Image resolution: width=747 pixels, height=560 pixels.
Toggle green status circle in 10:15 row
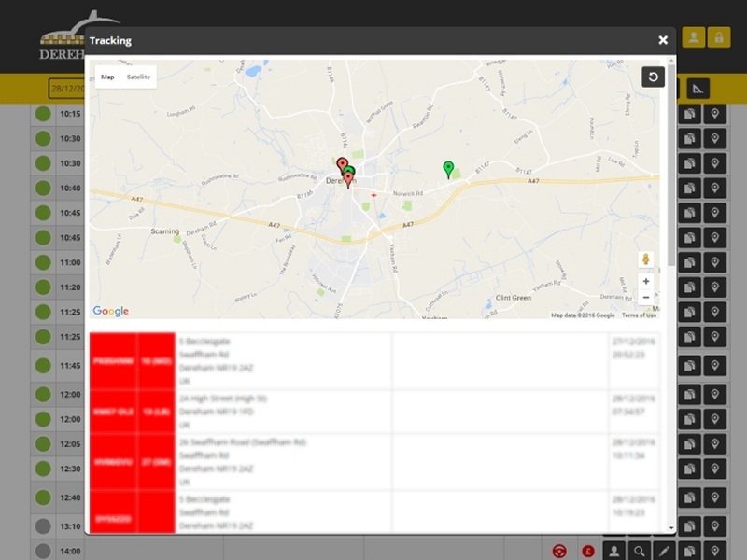43,114
